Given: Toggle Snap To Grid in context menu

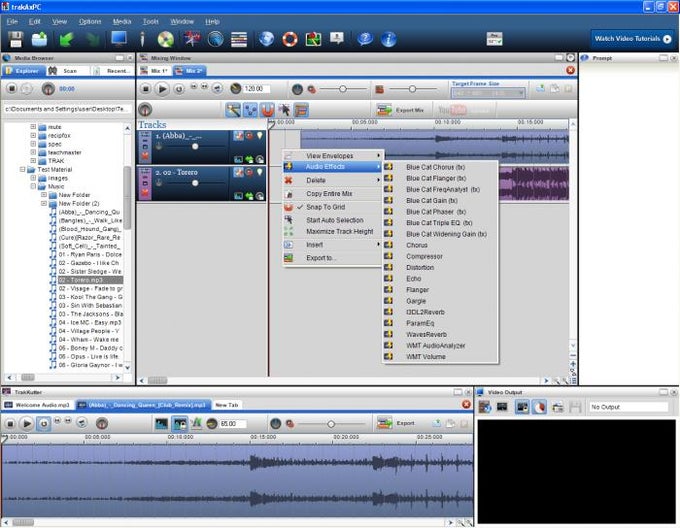Looking at the screenshot, I should pyautogui.click(x=332, y=207).
